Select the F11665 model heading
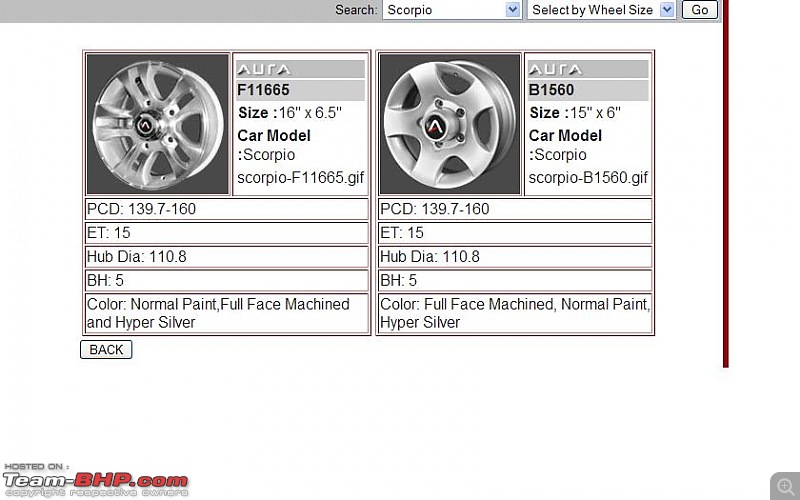The width and height of the screenshot is (800, 500). 263,90
